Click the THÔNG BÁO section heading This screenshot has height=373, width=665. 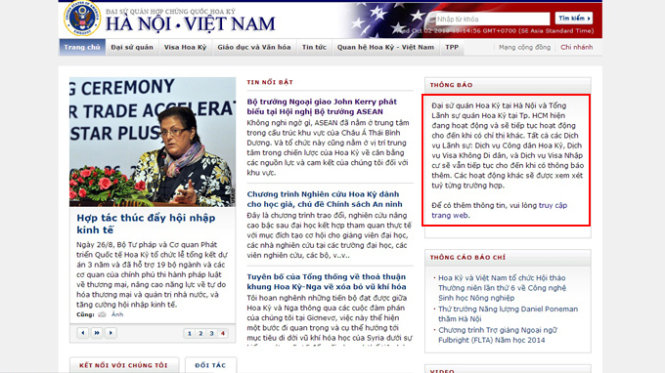click(451, 85)
